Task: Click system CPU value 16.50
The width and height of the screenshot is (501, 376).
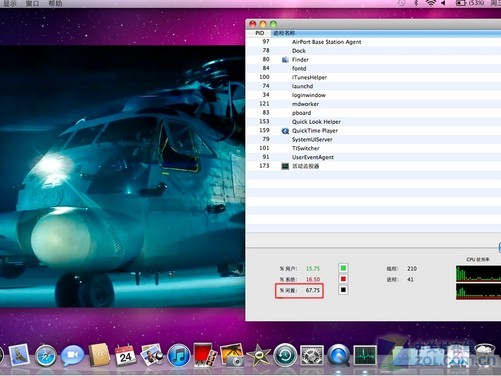Action: point(313,279)
